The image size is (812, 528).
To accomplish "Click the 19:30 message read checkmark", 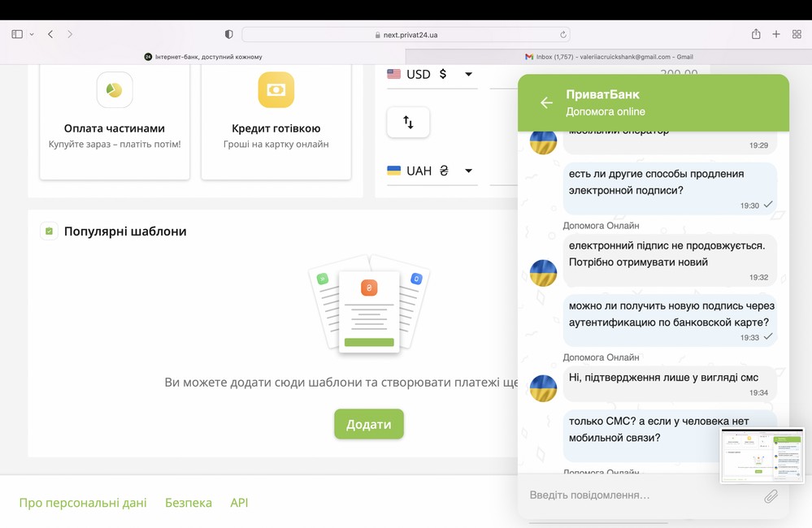I will (768, 205).
